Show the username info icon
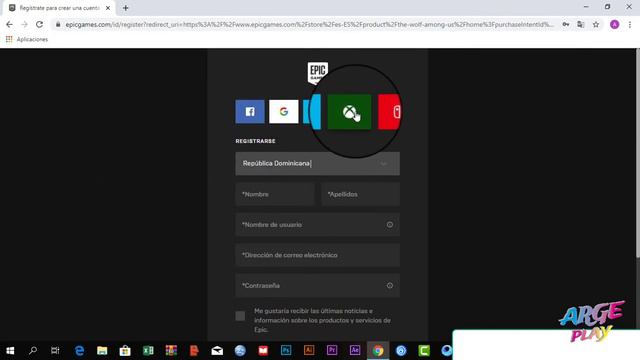640x360 pixels. coord(390,224)
